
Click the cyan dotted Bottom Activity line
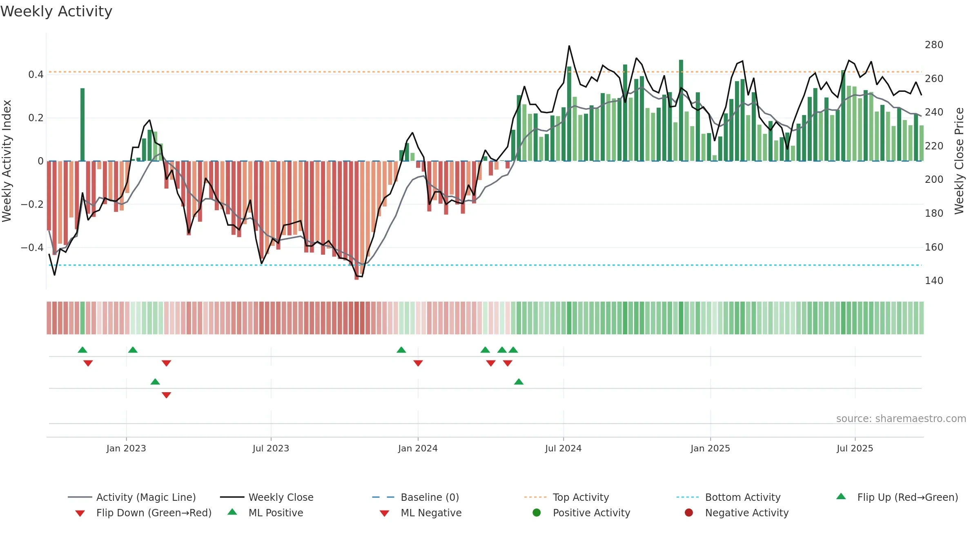coord(485,265)
